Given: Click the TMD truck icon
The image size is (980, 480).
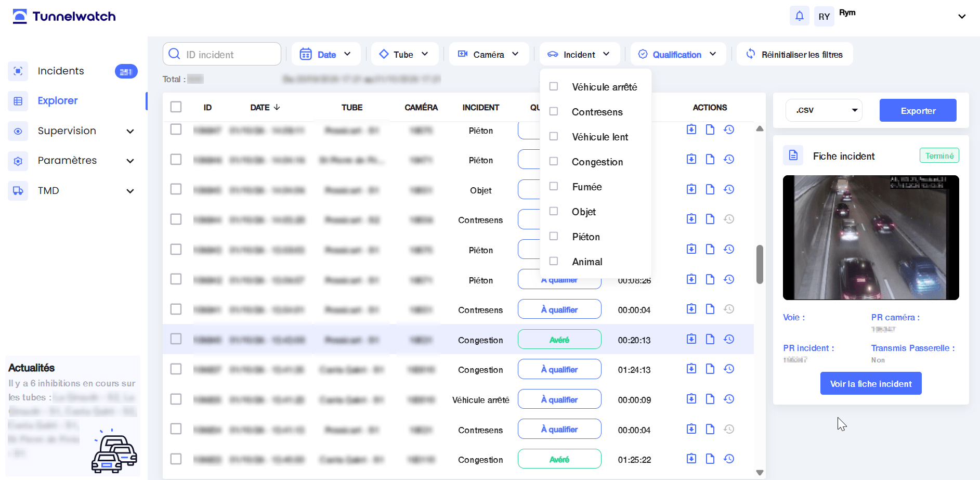Looking at the screenshot, I should tap(18, 191).
